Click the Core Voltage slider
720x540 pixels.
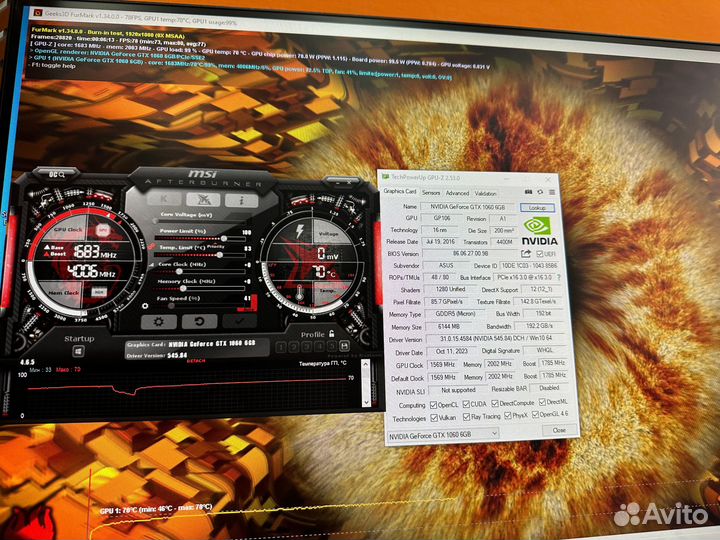click(x=200, y=221)
